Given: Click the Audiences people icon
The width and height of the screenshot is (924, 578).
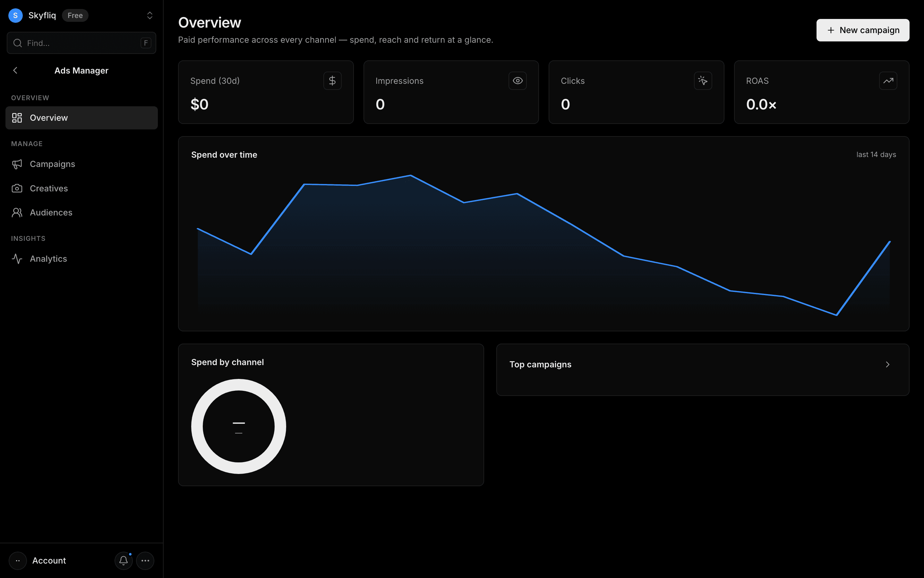Looking at the screenshot, I should pyautogui.click(x=17, y=213).
